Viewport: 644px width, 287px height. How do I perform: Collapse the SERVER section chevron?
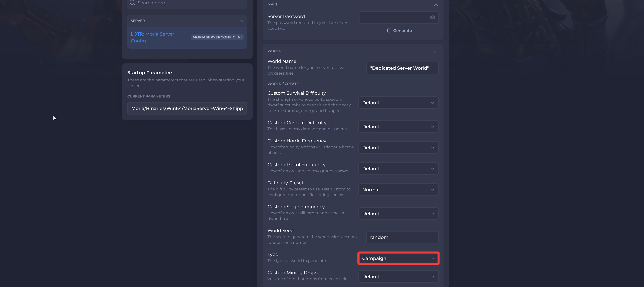(241, 21)
